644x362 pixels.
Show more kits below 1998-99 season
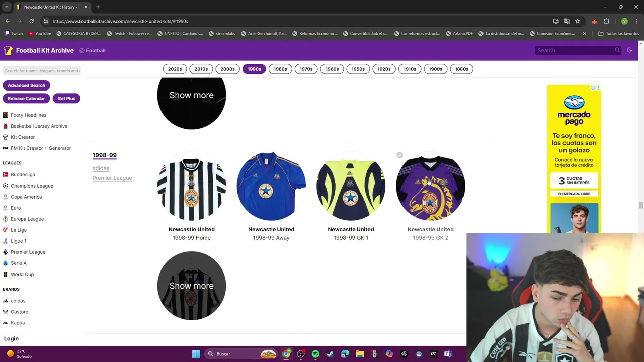192,286
